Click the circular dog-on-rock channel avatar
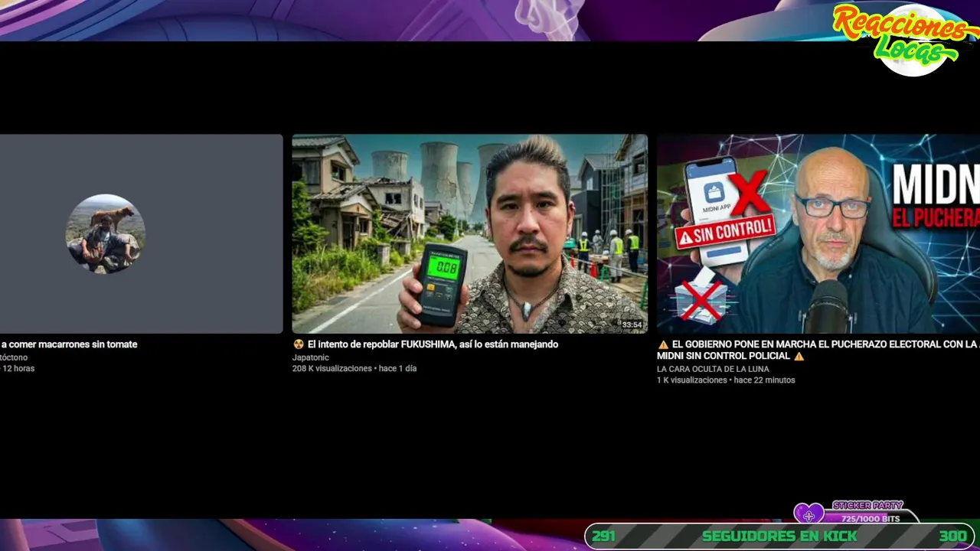This screenshot has height=551, width=980. [x=106, y=233]
